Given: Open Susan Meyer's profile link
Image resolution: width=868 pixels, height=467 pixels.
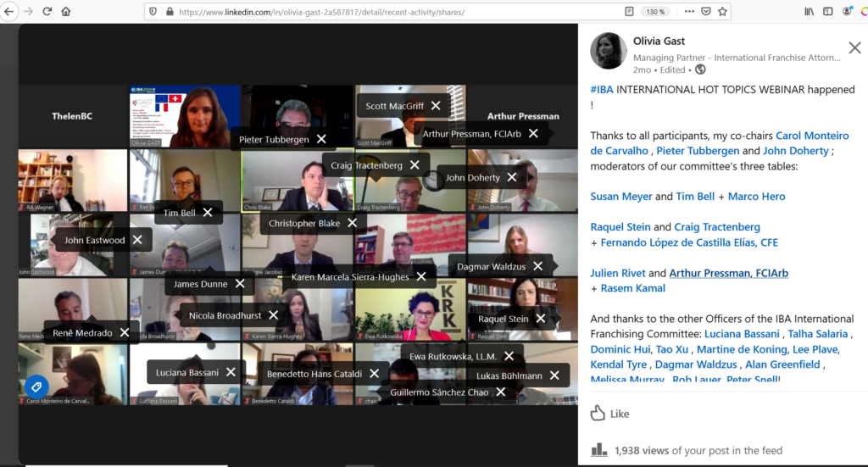Looking at the screenshot, I should [621, 197].
